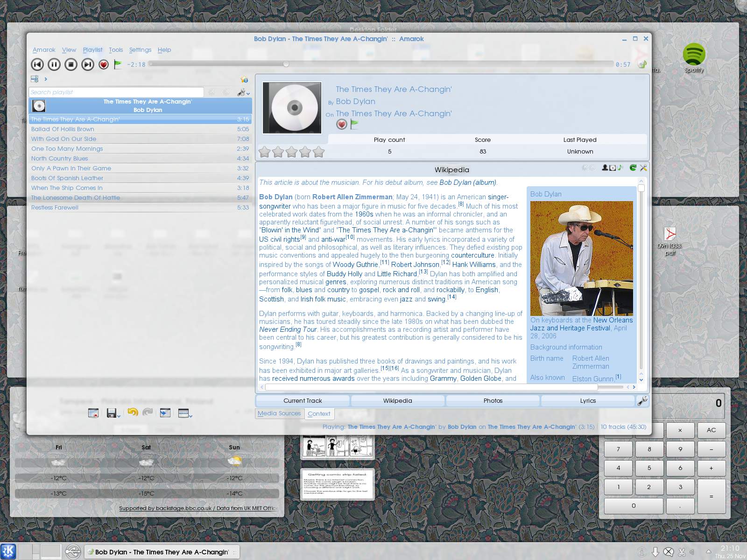Select track Restless Farewell

(140, 208)
